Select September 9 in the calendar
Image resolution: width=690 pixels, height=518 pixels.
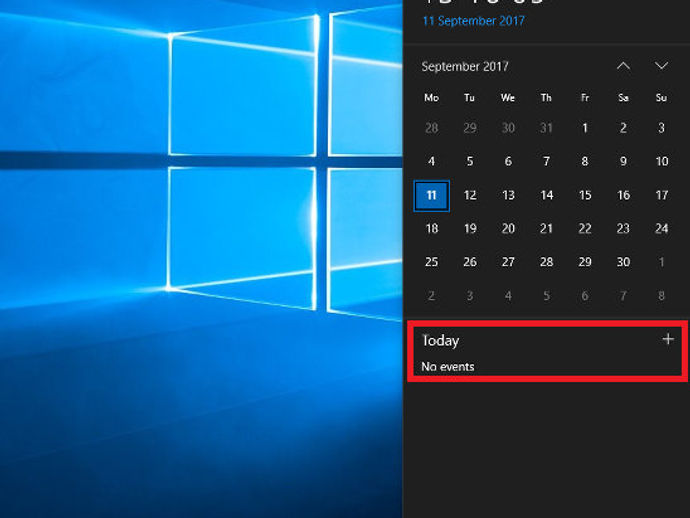[x=623, y=162]
